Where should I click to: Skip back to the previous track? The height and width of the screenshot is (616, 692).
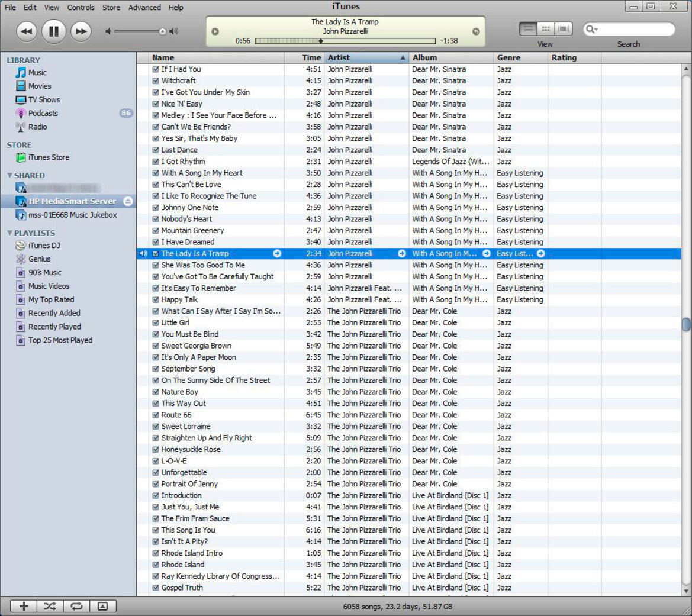27,31
